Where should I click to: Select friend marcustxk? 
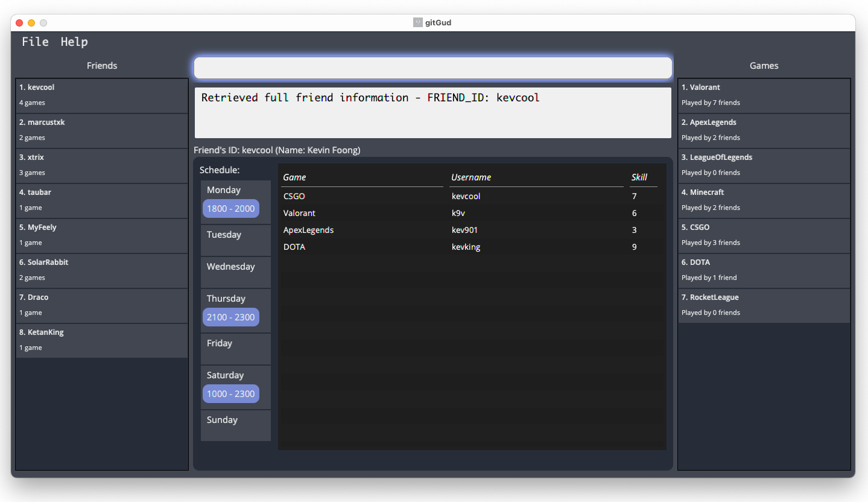(102, 130)
